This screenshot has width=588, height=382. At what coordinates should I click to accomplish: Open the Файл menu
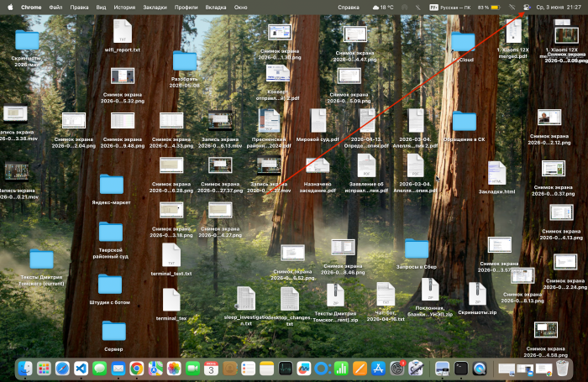[55, 7]
